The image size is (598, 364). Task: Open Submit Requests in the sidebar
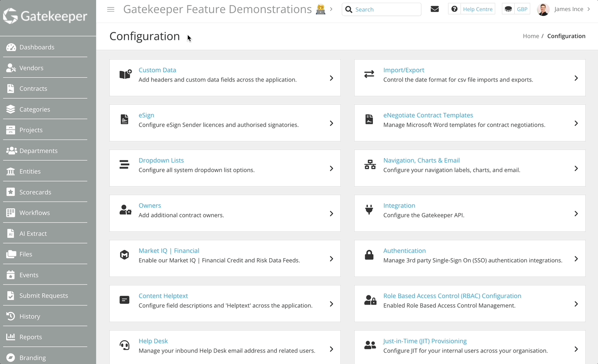(44, 295)
